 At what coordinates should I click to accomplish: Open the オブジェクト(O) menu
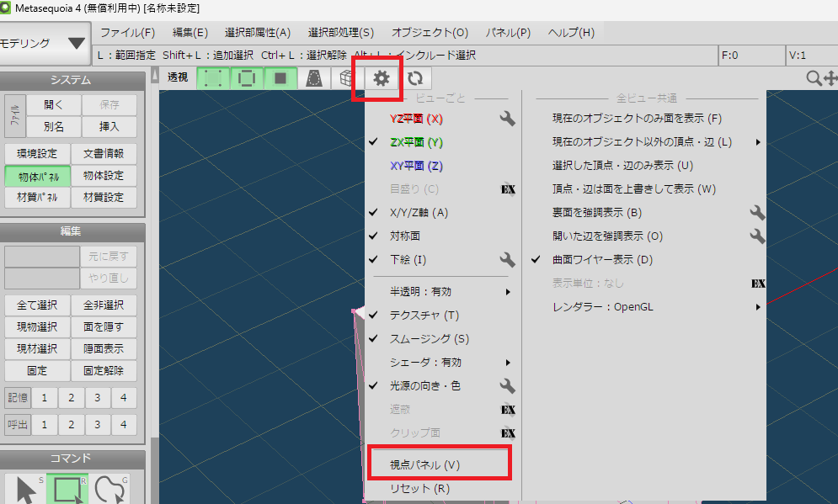[x=430, y=33]
